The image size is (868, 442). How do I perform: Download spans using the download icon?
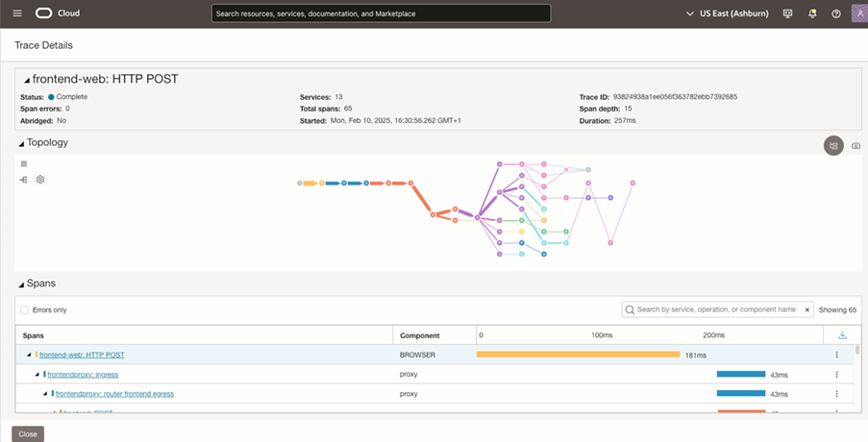coord(842,335)
